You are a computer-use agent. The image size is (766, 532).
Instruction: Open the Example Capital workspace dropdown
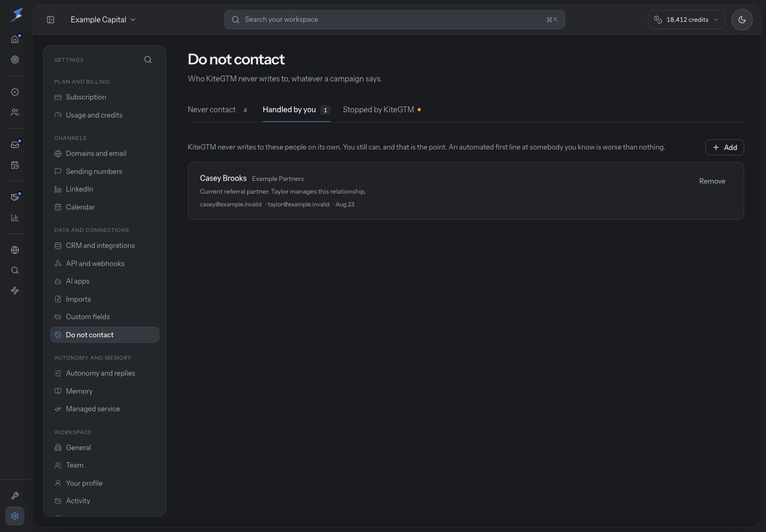[x=103, y=20]
